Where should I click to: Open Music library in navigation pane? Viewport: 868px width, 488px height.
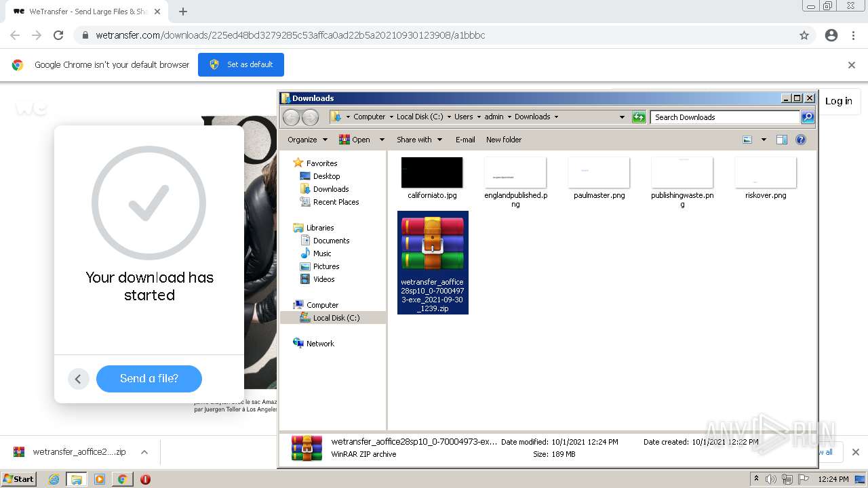(x=322, y=253)
